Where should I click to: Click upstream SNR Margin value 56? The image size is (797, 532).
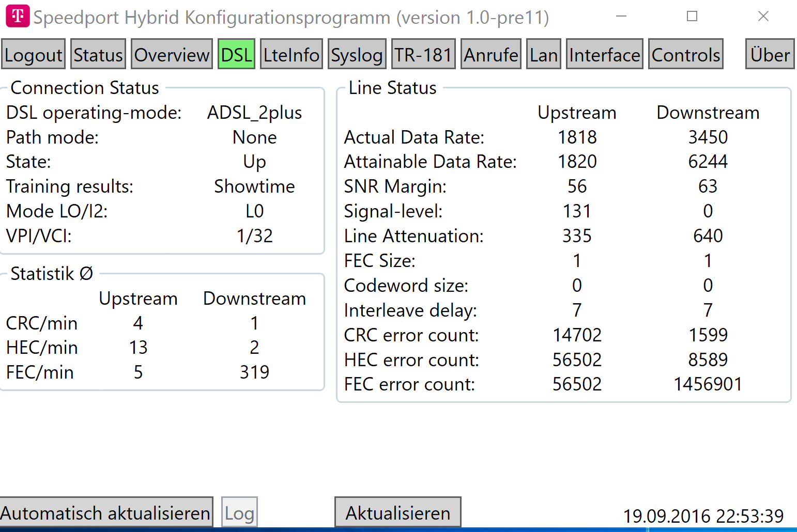click(x=577, y=186)
